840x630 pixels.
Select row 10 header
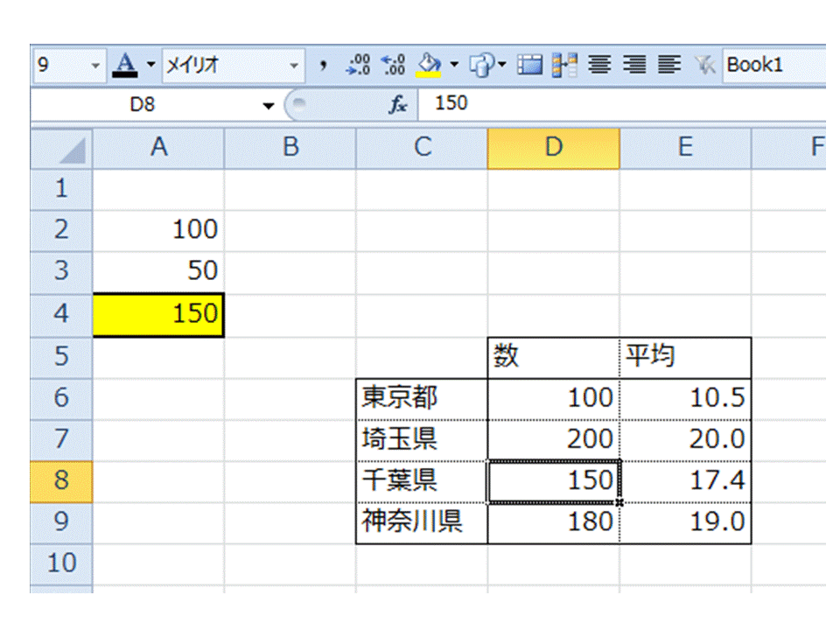[61, 564]
